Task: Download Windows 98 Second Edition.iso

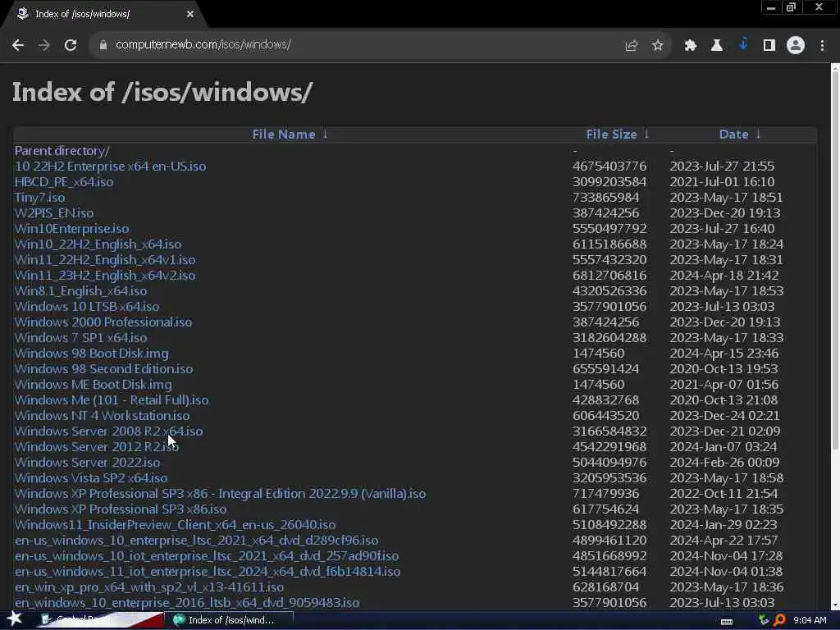Action: [104, 369]
